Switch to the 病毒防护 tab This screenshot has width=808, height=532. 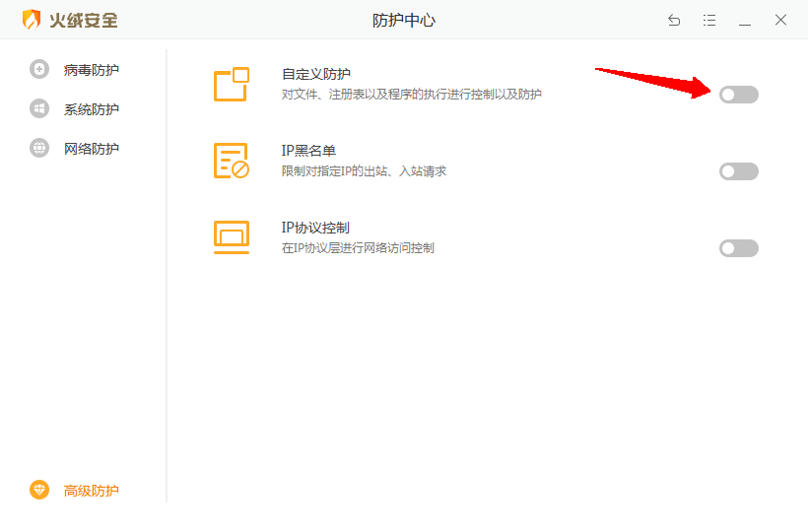point(92,70)
